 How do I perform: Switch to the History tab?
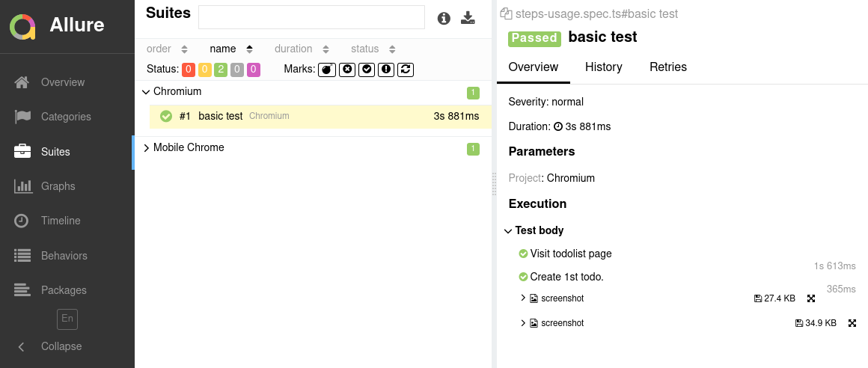click(x=603, y=67)
